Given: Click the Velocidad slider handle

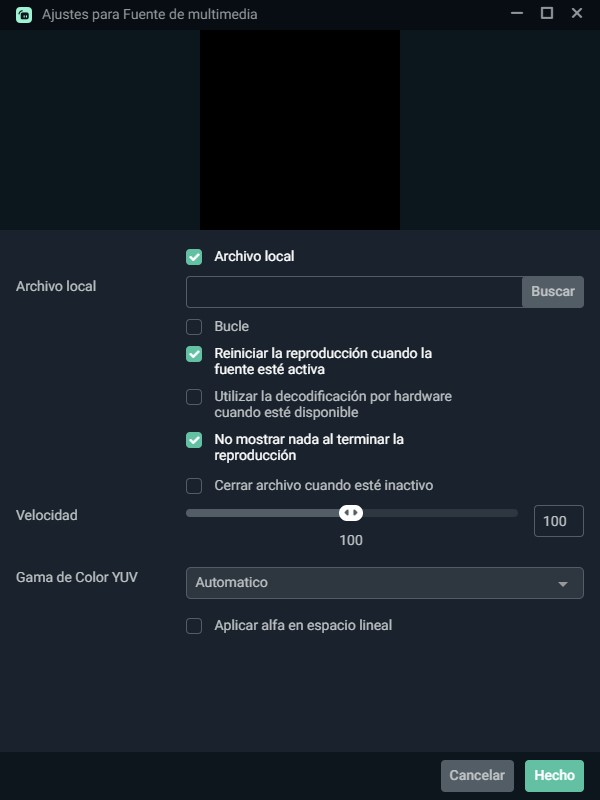Looking at the screenshot, I should [351, 513].
